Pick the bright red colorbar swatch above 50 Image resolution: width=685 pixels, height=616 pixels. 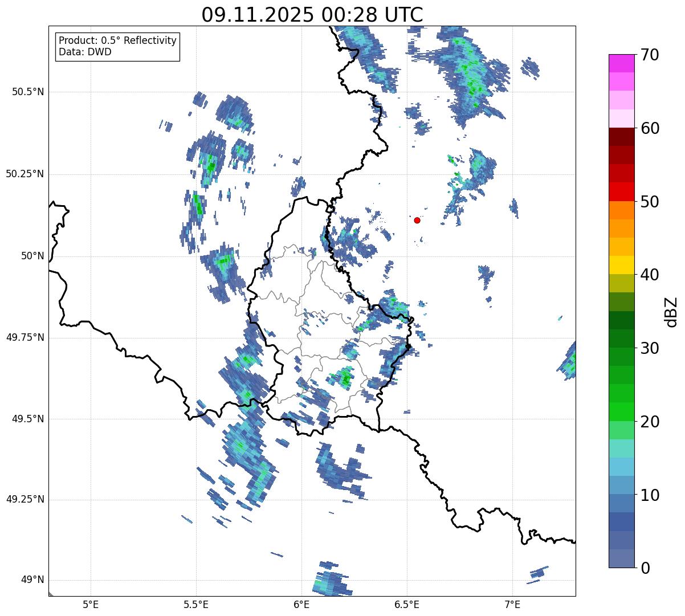[621, 191]
